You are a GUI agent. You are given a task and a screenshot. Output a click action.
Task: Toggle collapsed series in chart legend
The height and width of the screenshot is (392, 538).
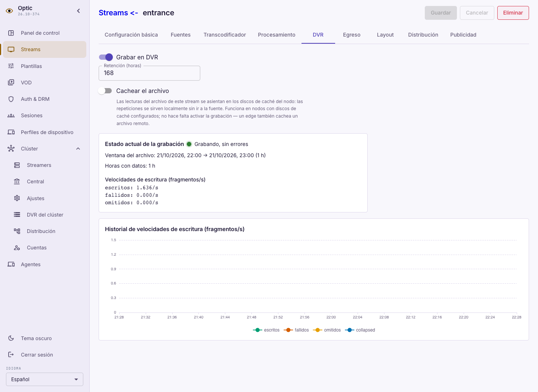(360, 330)
